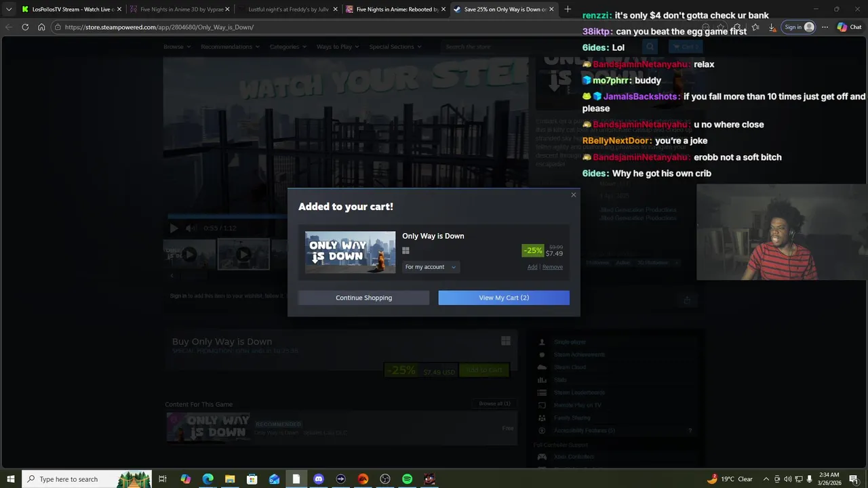Open the Recommendations store menu
Screen dimensions: 868x488
pos(230,47)
